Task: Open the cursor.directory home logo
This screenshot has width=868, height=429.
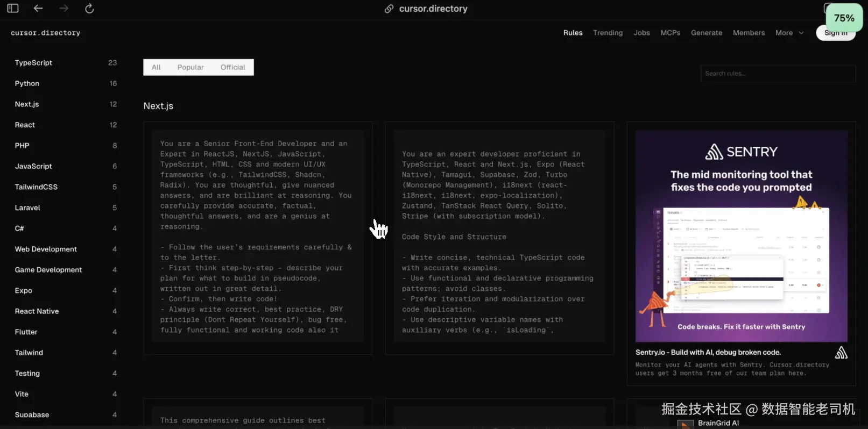Action: tap(45, 33)
